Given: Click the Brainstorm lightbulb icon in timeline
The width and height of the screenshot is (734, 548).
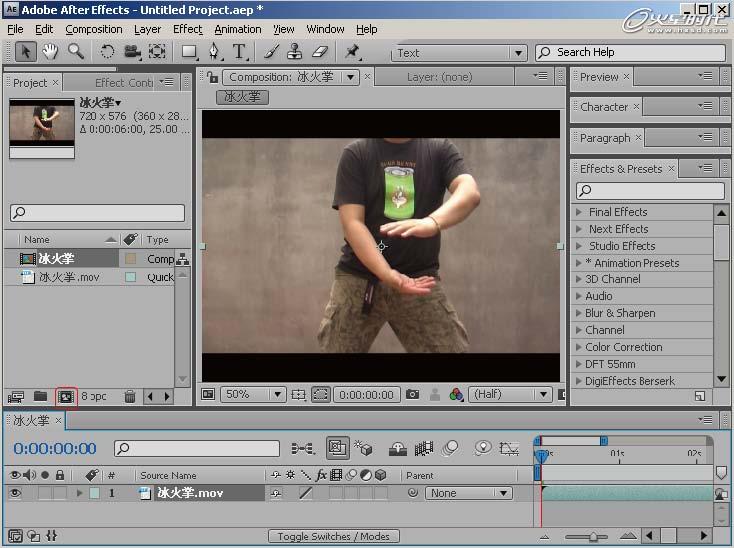Looking at the screenshot, I should (x=483, y=448).
